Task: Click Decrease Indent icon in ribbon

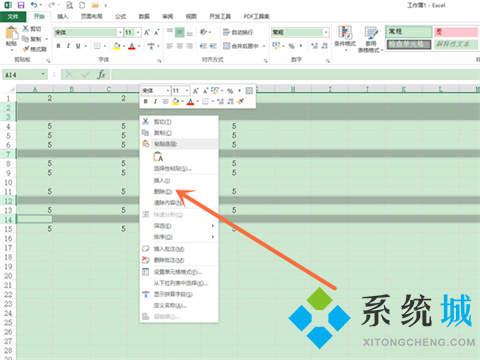Action: point(203,46)
